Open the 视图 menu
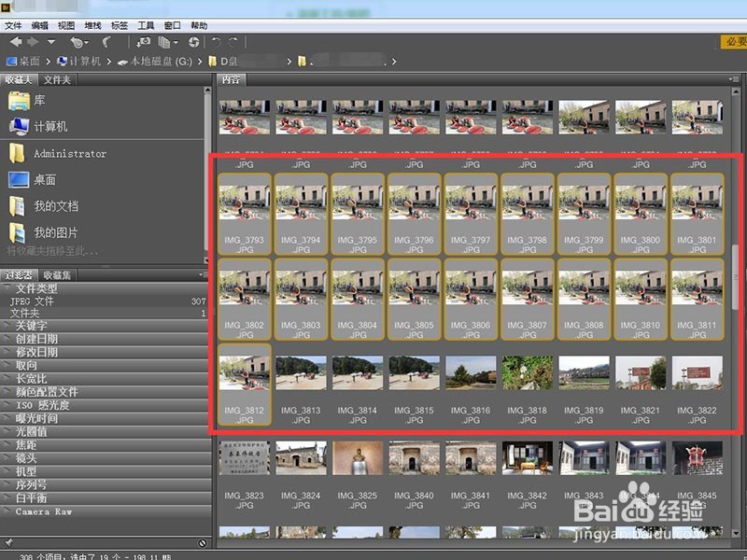 coord(66,25)
